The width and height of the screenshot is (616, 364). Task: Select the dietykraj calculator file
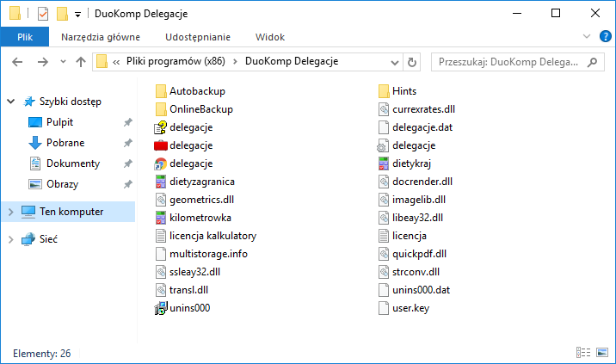click(404, 163)
